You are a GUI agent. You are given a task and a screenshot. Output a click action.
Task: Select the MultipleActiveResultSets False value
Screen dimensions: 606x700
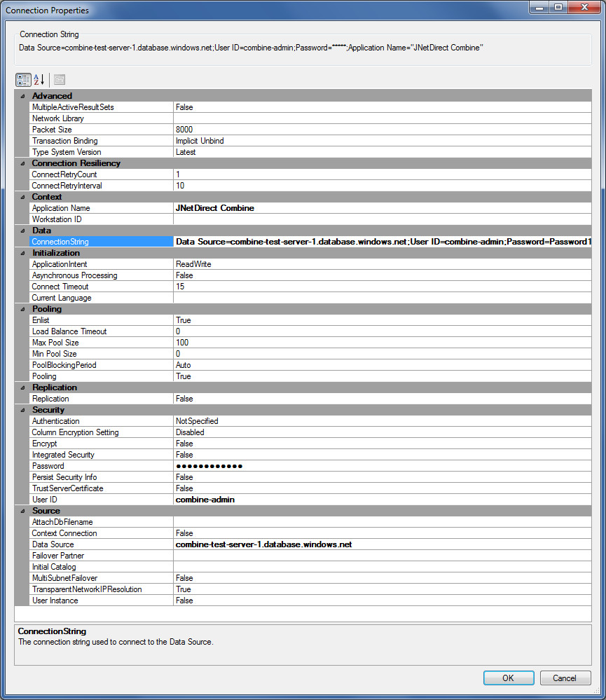(x=382, y=107)
